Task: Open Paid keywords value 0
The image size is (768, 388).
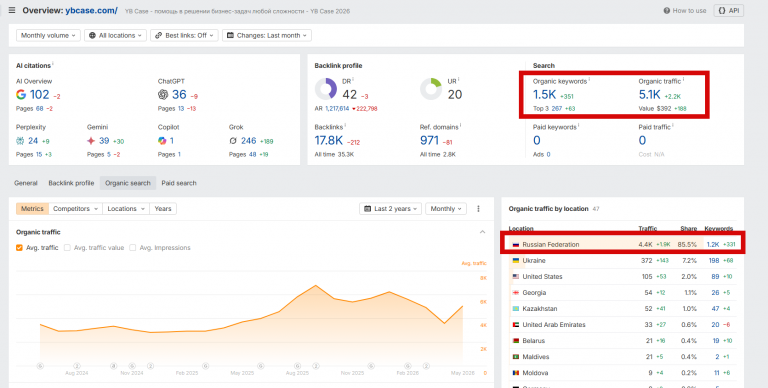Action: click(x=537, y=141)
